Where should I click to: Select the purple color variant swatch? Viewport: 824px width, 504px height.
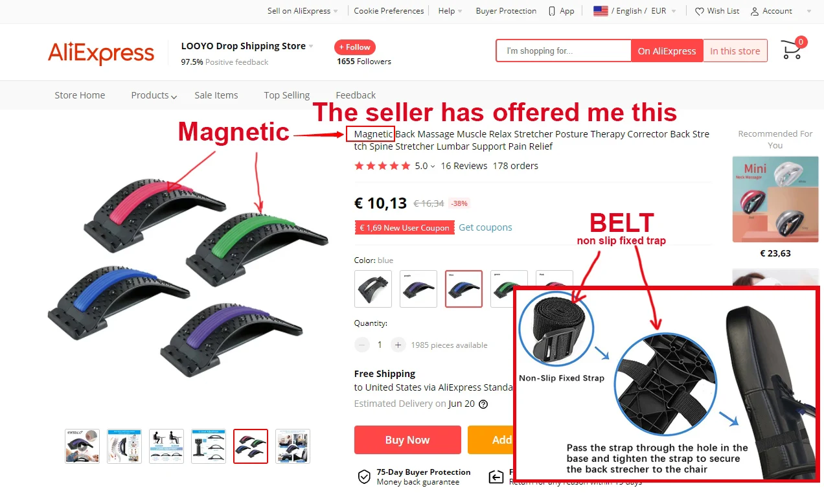click(418, 289)
